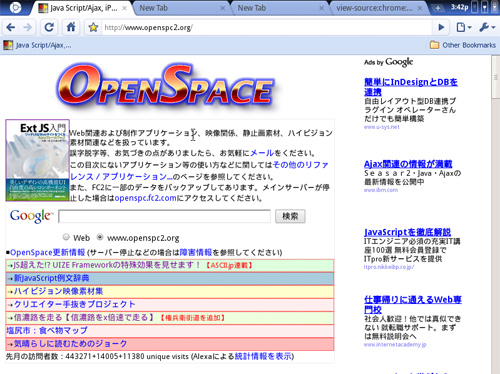Open the Ajax関連の情報 ad headline

408,164
